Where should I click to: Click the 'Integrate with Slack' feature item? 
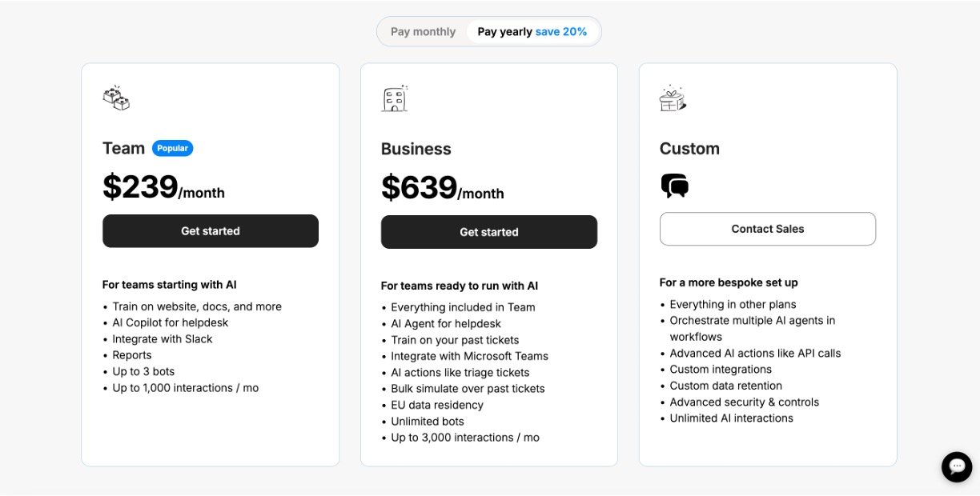coord(163,339)
